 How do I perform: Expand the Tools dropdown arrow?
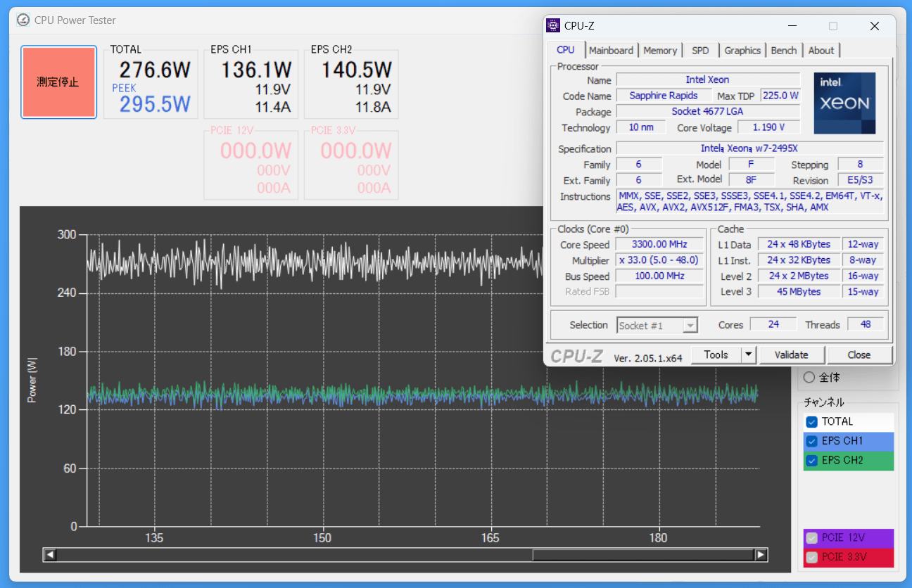click(749, 354)
